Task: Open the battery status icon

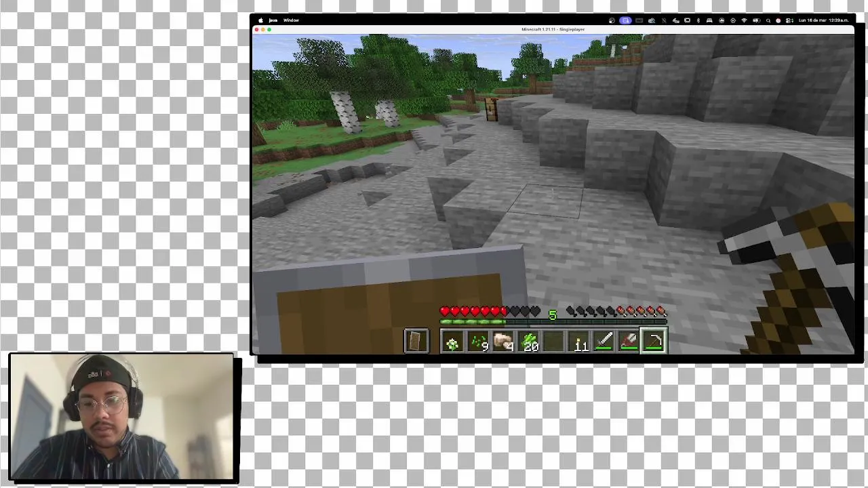Action: [x=756, y=20]
